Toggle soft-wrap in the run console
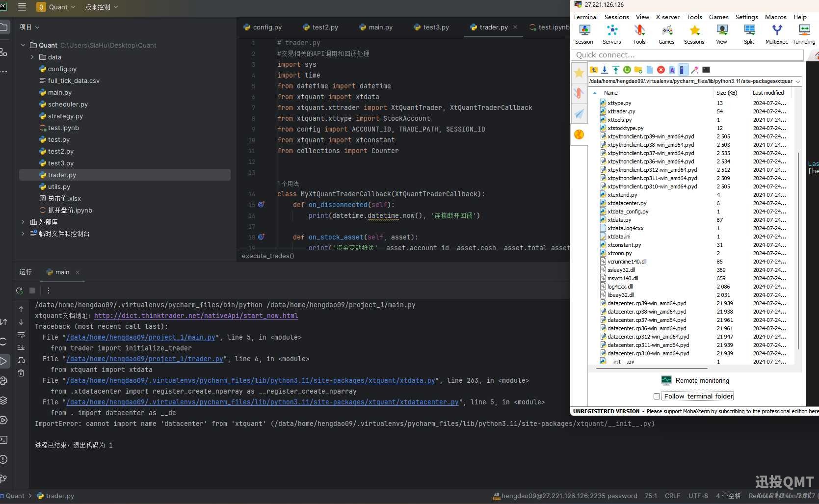Image resolution: width=819 pixels, height=504 pixels. pos(21,335)
